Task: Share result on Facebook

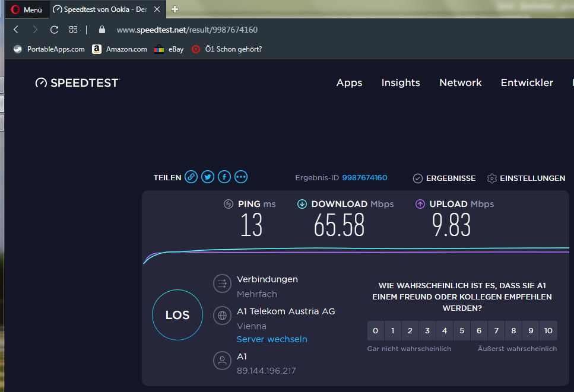Action: click(224, 177)
